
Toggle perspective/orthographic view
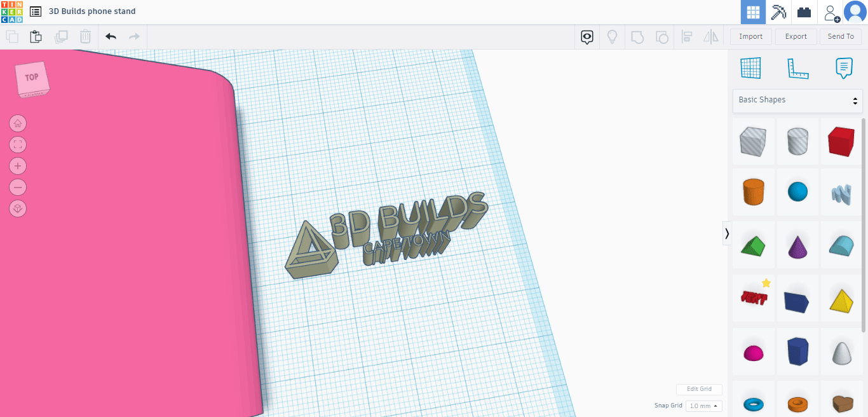pyautogui.click(x=18, y=208)
